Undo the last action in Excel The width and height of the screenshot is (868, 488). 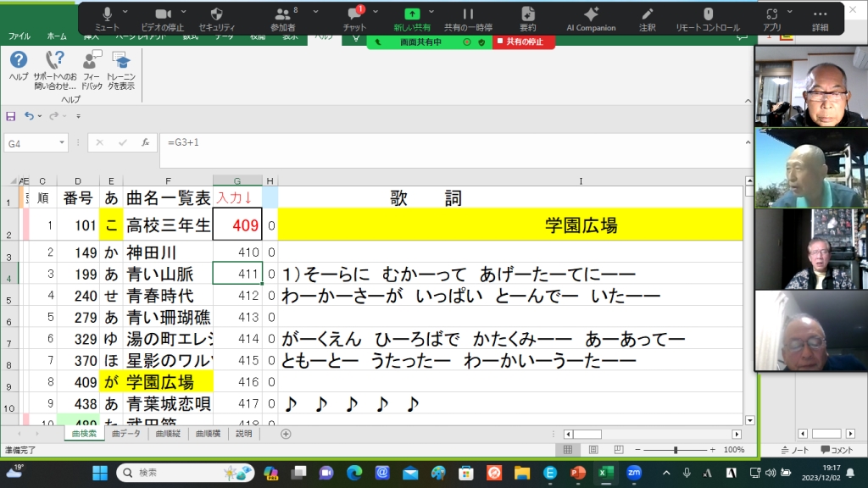29,116
